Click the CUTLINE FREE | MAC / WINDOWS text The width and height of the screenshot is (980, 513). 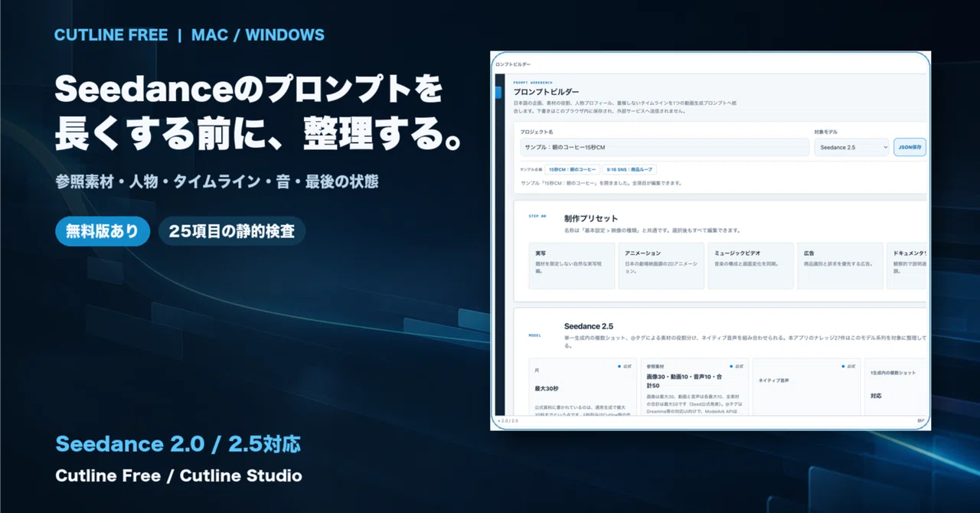tap(190, 35)
